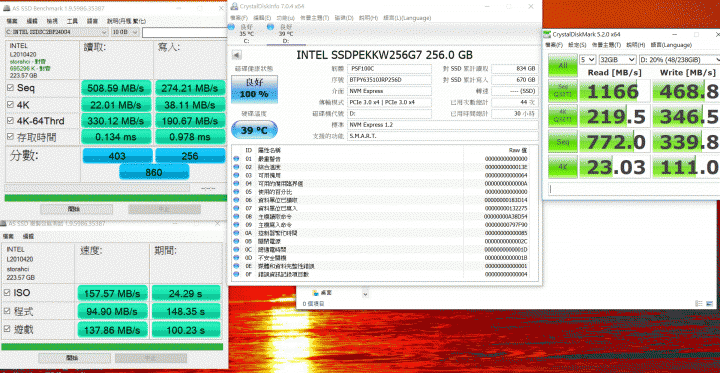Image resolution: width=720 pixels, height=373 pixels.
Task: Click the 4K Q32T1 test button
Action: 562,117
